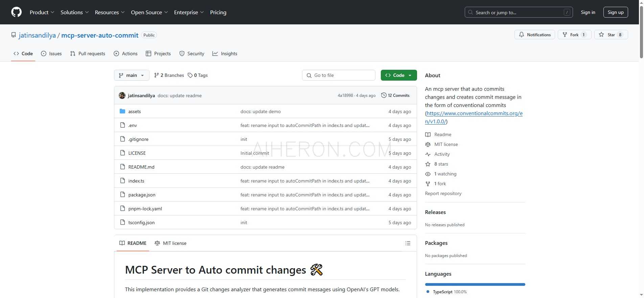View 0 Tags
Viewport: 644px width, 298px height.
tap(198, 75)
